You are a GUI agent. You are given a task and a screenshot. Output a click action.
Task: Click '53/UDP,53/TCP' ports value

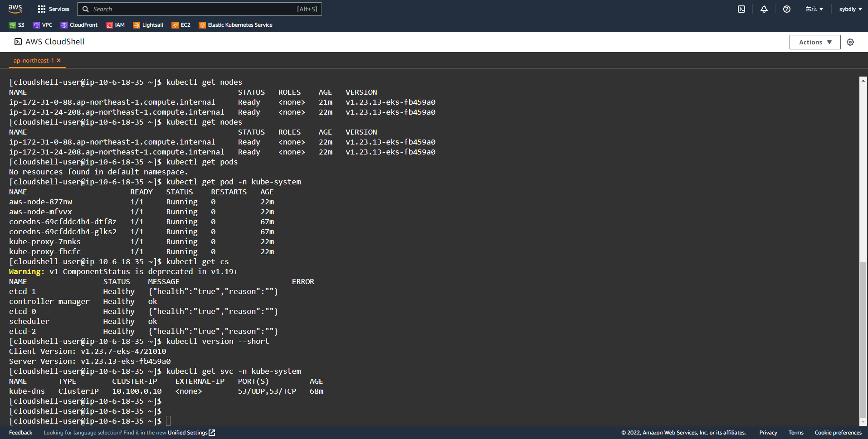pyautogui.click(x=267, y=391)
